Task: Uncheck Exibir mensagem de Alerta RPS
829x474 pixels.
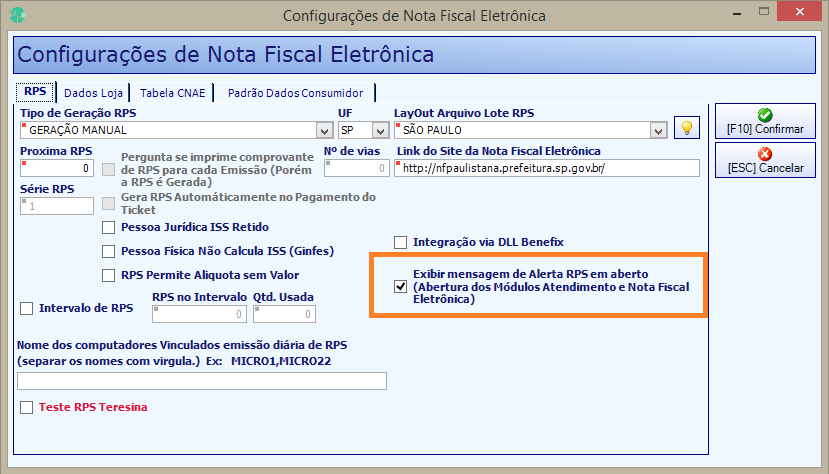Action: [400, 286]
